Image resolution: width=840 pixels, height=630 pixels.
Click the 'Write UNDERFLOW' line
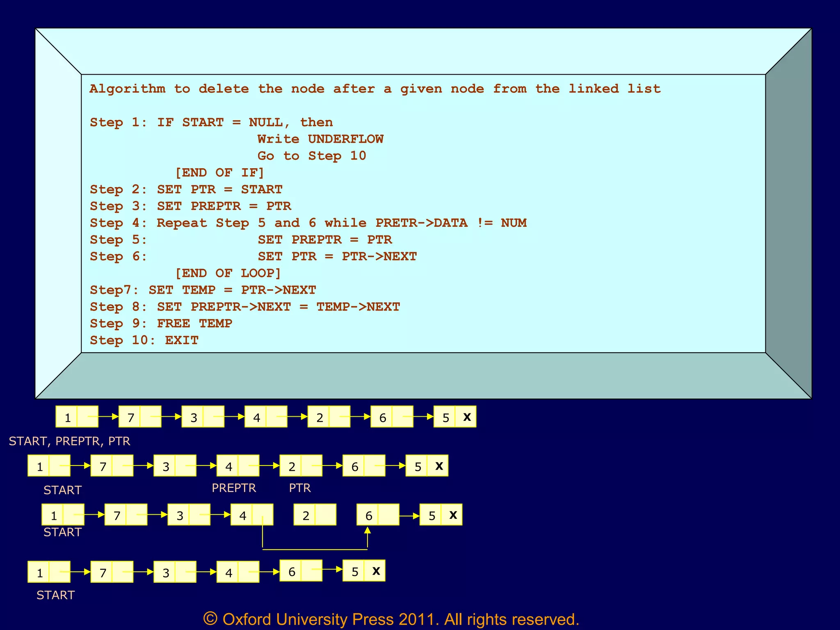click(x=320, y=139)
